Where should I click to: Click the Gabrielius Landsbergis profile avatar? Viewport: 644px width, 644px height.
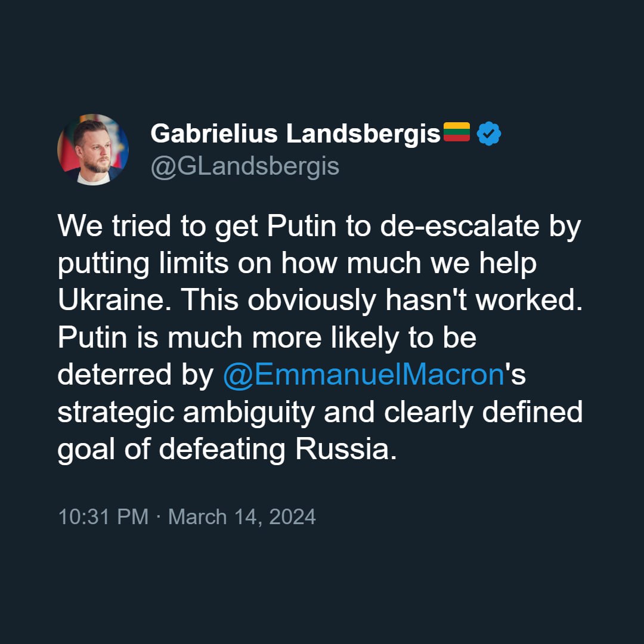[x=93, y=149]
